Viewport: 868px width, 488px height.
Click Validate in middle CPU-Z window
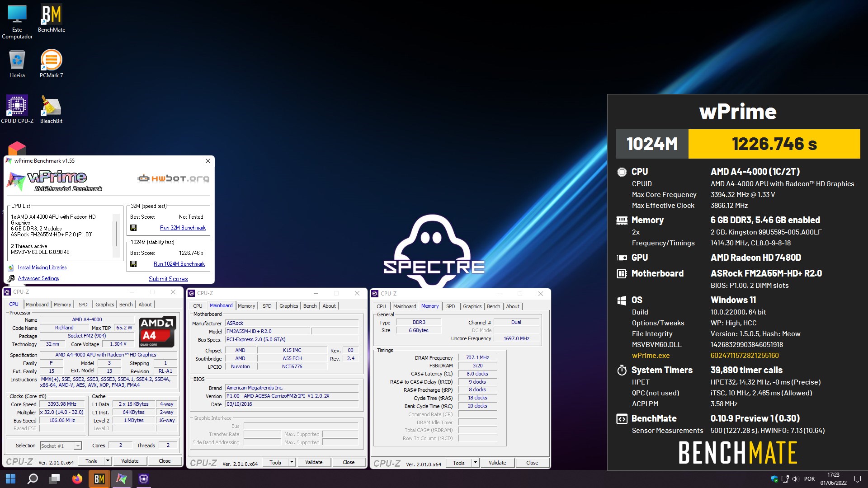tap(314, 462)
